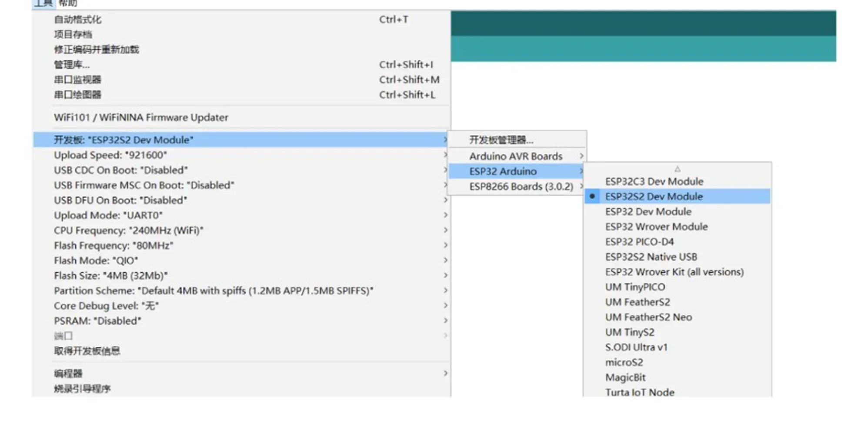Image resolution: width=868 pixels, height=439 pixels.
Task: Open PSRAM: "Disabled" submenu
Action: tap(241, 321)
